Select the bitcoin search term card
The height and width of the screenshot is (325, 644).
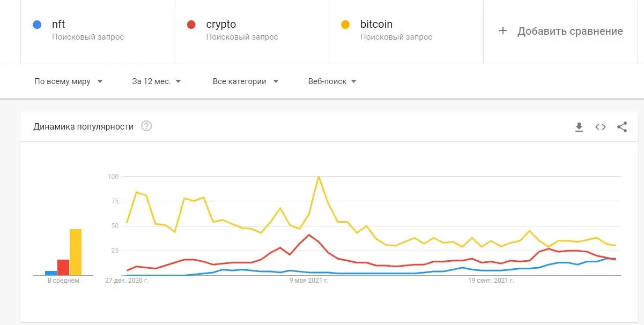[x=406, y=31]
